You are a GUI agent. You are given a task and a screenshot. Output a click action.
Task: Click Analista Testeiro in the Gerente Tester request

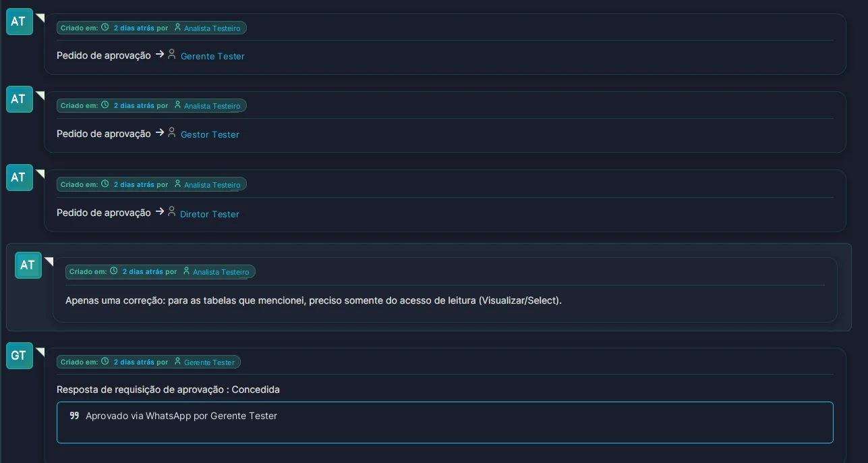pos(212,28)
